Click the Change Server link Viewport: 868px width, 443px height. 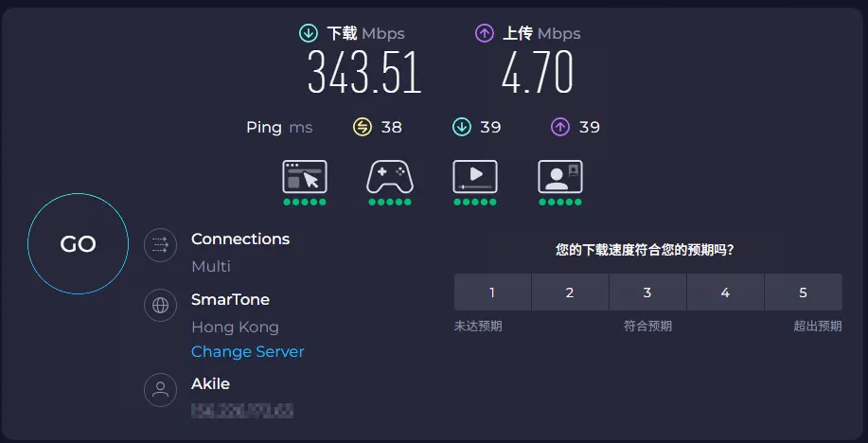click(x=247, y=351)
